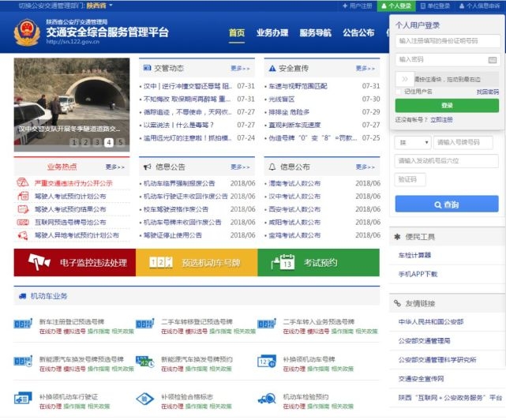The width and height of the screenshot is (506, 420).
Task: Click the 新车注册登记预选号牌 plate icon
Action: [x=23, y=325]
